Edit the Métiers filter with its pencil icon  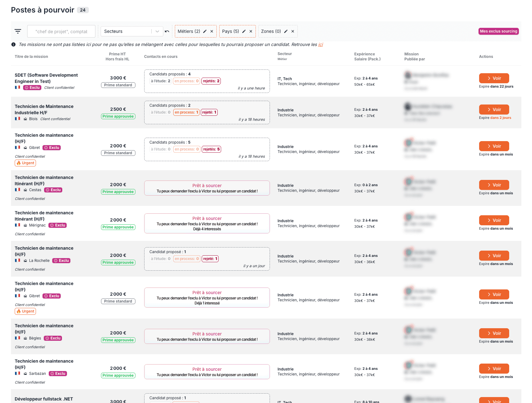pyautogui.click(x=205, y=31)
